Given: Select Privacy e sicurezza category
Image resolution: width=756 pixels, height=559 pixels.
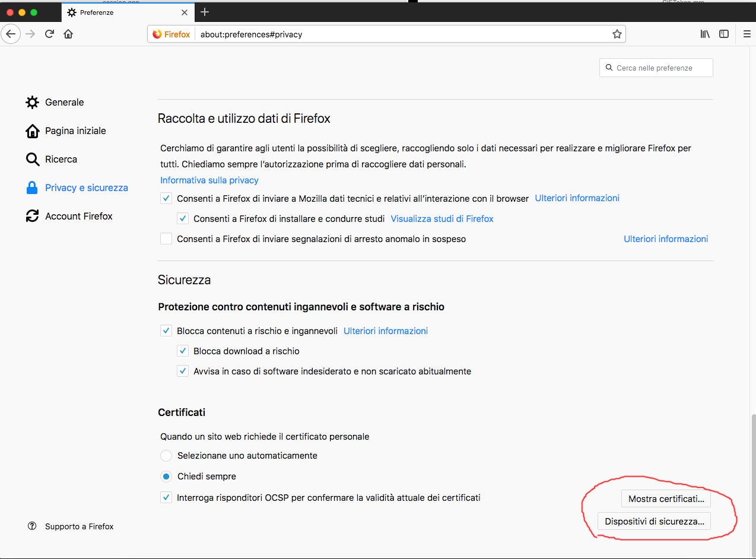Looking at the screenshot, I should click(x=77, y=188).
